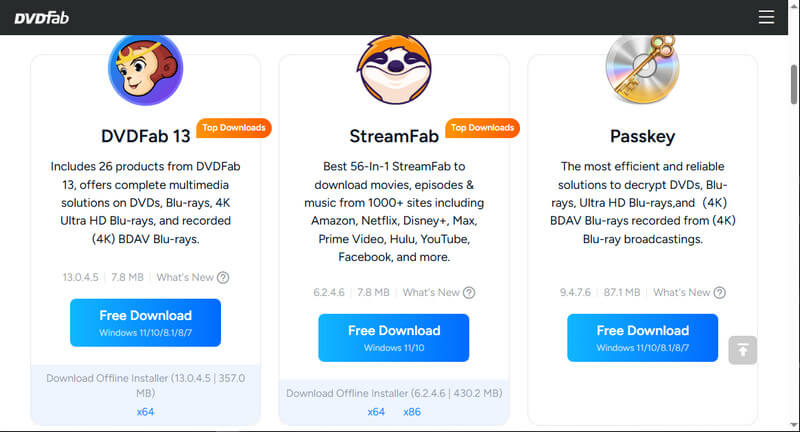The width and height of the screenshot is (800, 432).
Task: Click DVDFab version number 13.0.4.5
Action: point(81,277)
